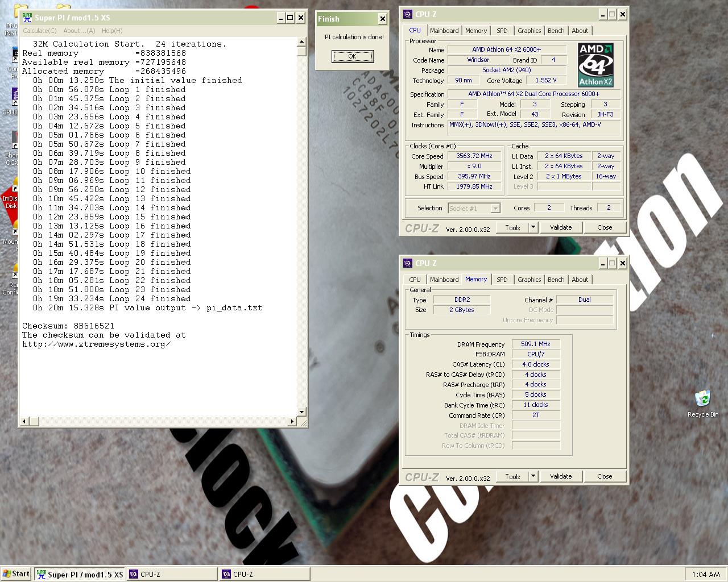
Task: Click Super PI horizontal scrollbar right arrow
Action: coord(292,421)
